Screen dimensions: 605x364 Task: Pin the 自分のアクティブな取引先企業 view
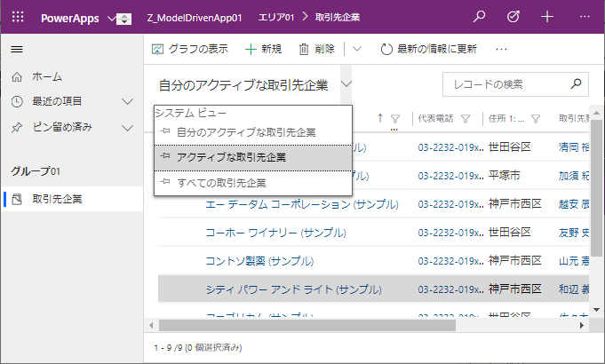pyautogui.click(x=165, y=131)
